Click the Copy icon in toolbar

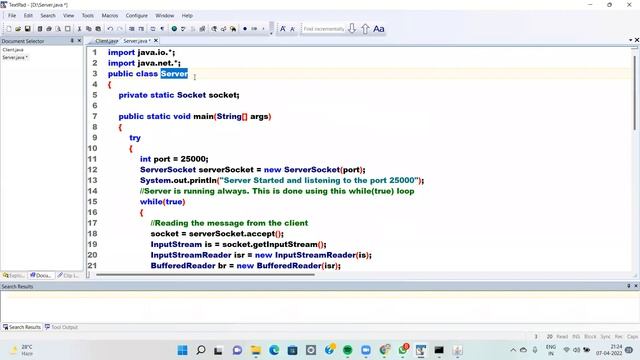point(89,29)
